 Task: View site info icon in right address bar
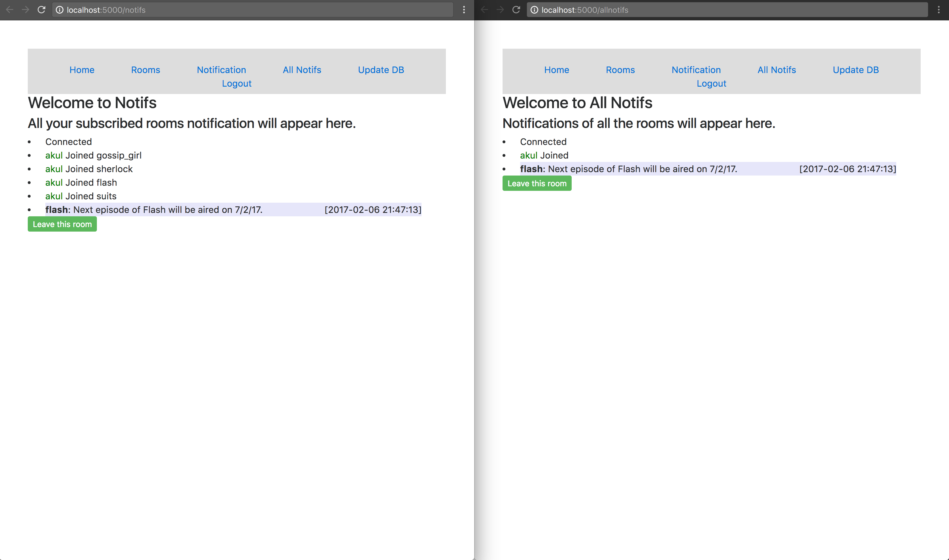point(534,10)
